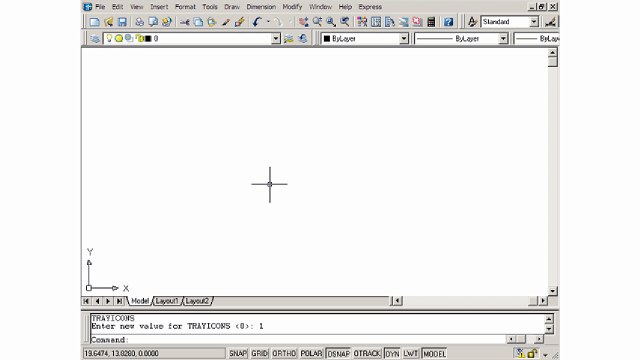Image resolution: width=640 pixels, height=360 pixels.
Task: Click the Zoom Realtime magnifier icon
Action: pos(317,22)
